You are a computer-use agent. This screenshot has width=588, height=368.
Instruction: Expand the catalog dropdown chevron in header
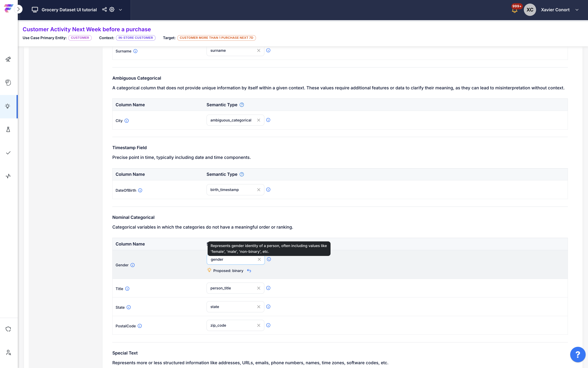[120, 10]
